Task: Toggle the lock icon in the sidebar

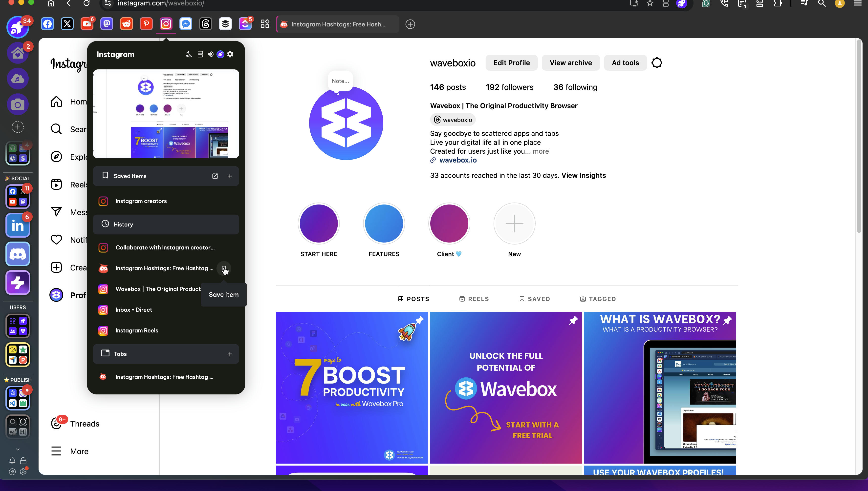Action: click(23, 461)
